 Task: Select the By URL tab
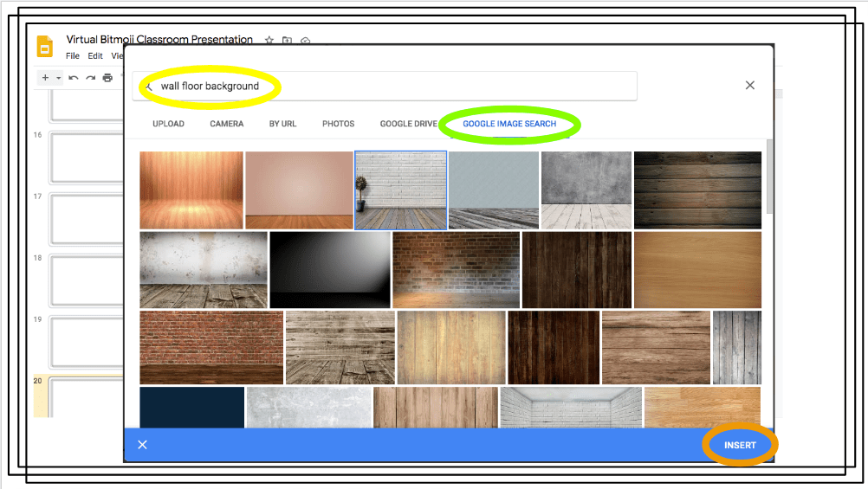282,124
